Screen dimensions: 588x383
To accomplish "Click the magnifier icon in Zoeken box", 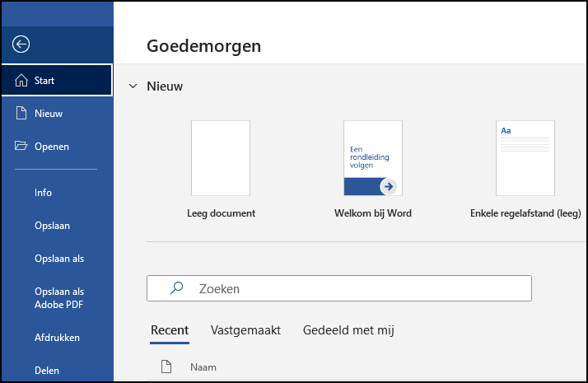I will point(176,288).
